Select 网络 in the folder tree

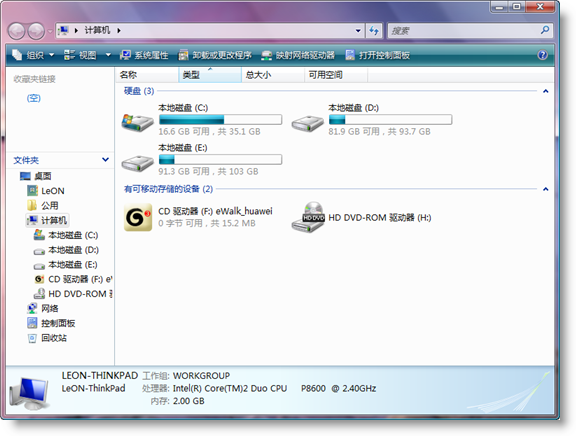pos(43,309)
